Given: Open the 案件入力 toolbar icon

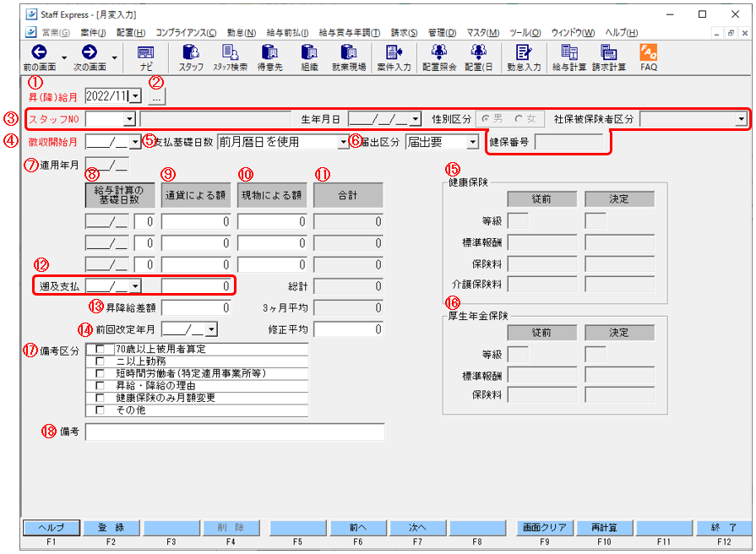Looking at the screenshot, I should (394, 52).
